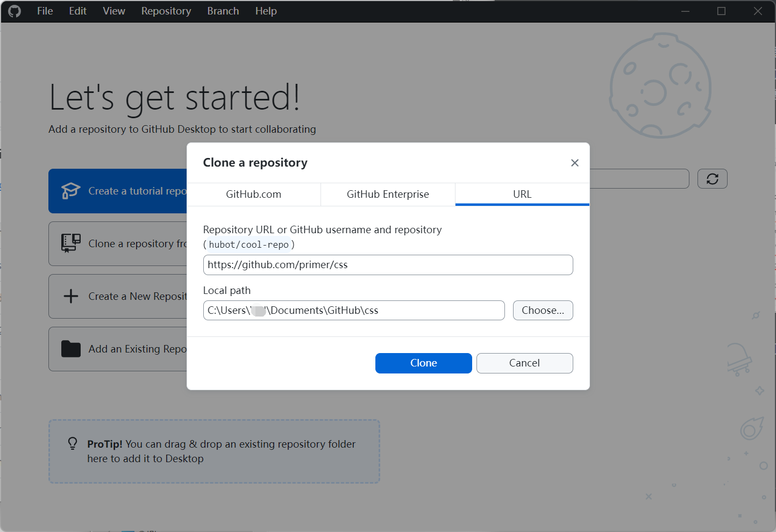776x532 pixels.
Task: Switch to the GitHub Enterprise tab
Action: 388,195
